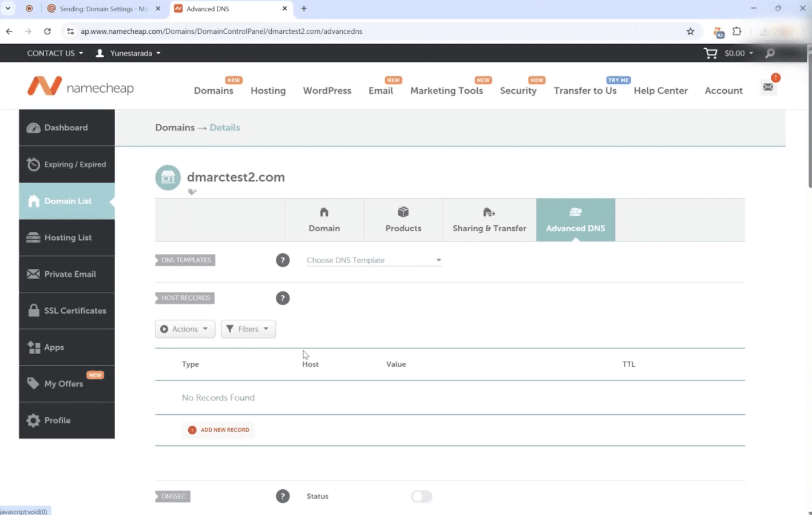The width and height of the screenshot is (812, 515).
Task: Open the mail notifications envelope icon
Action: coord(768,87)
